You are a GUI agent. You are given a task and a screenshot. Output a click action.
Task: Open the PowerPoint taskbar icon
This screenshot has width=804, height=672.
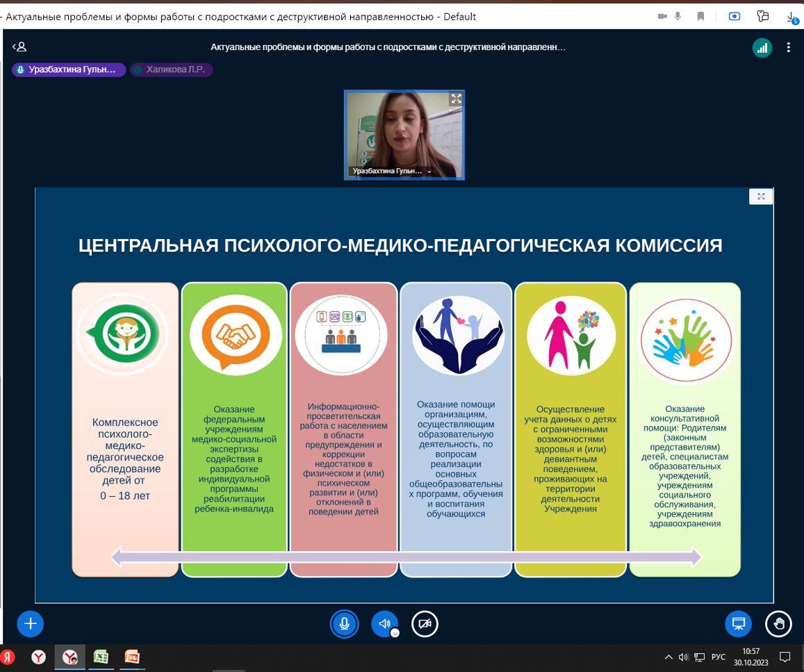132,657
